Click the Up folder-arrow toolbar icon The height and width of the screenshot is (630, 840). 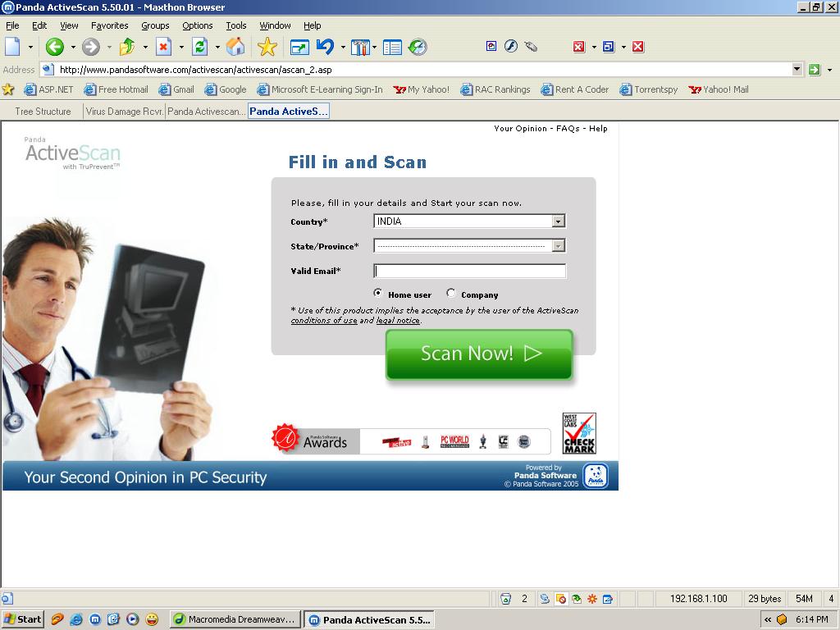click(x=127, y=47)
